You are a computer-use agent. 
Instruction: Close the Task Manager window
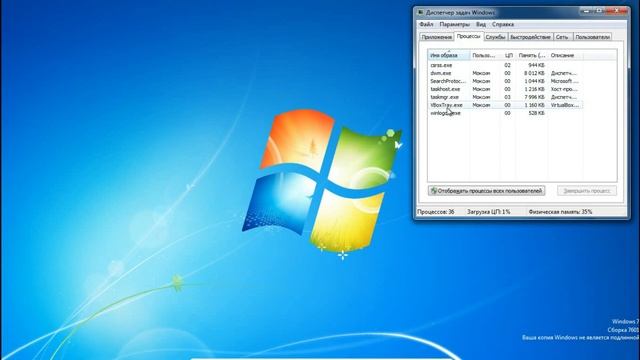[x=616, y=11]
